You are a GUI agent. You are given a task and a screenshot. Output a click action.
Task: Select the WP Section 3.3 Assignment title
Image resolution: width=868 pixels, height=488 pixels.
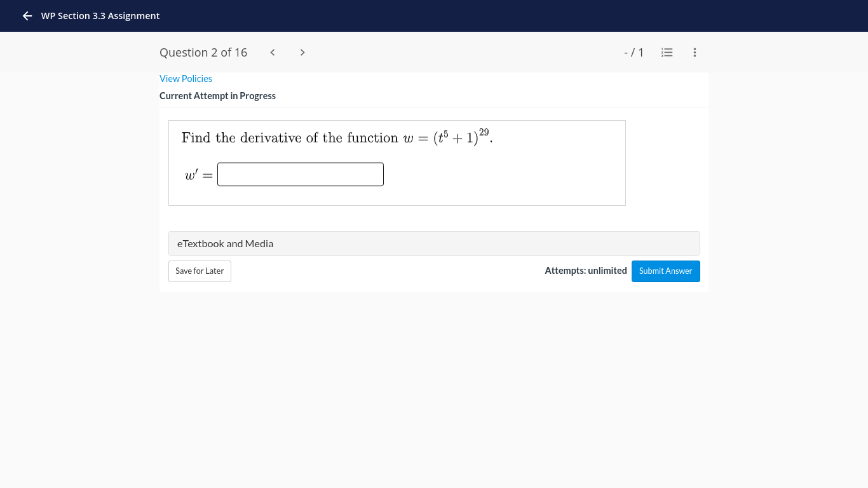click(x=100, y=15)
